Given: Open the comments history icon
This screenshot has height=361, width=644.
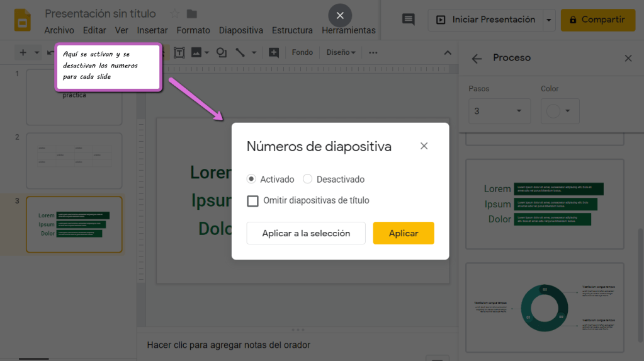Looking at the screenshot, I should (x=409, y=20).
